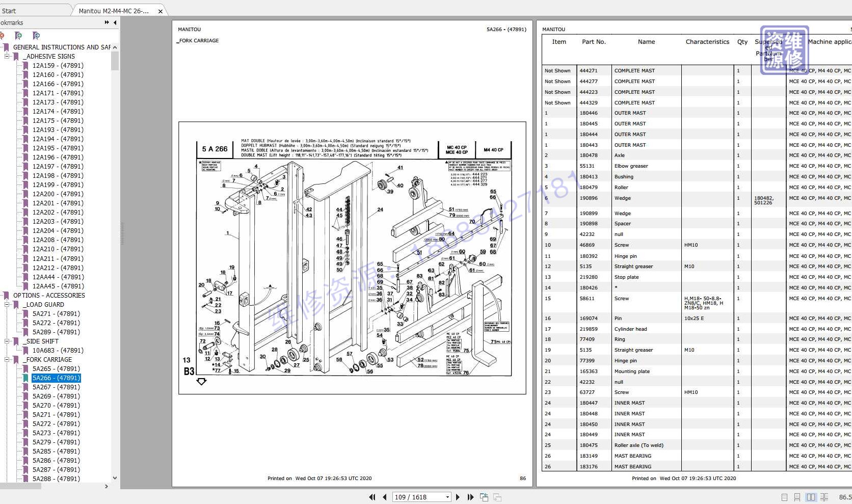Collapse the _LOAD GUARD bookmark group

coord(8,305)
